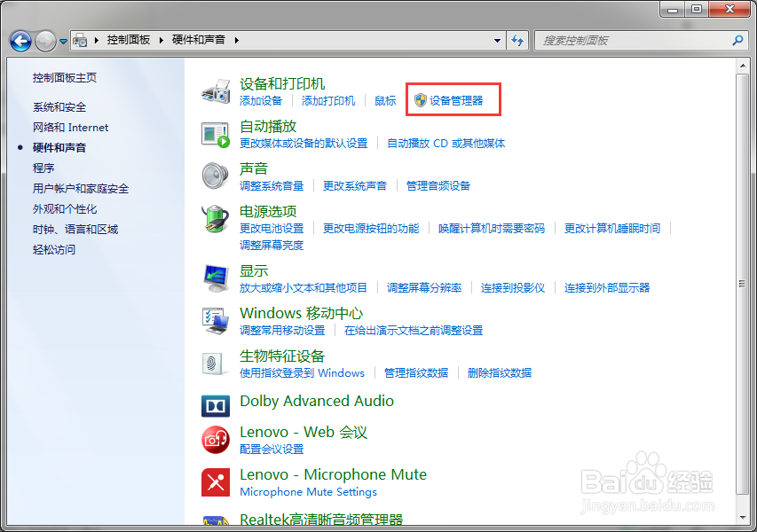Select 外观和个性化 in sidebar
Viewport: 757px width, 532px height.
[x=65, y=209]
